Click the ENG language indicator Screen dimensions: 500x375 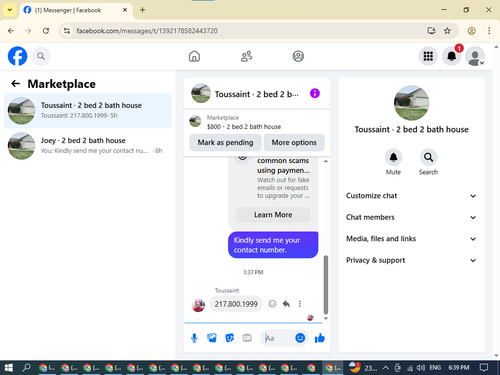[x=435, y=368]
